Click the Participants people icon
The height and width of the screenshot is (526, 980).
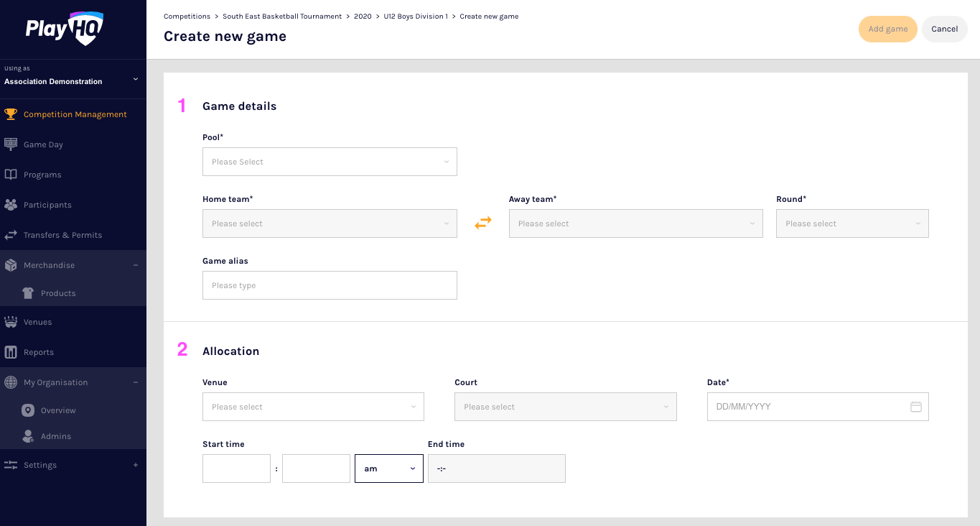pyautogui.click(x=11, y=205)
